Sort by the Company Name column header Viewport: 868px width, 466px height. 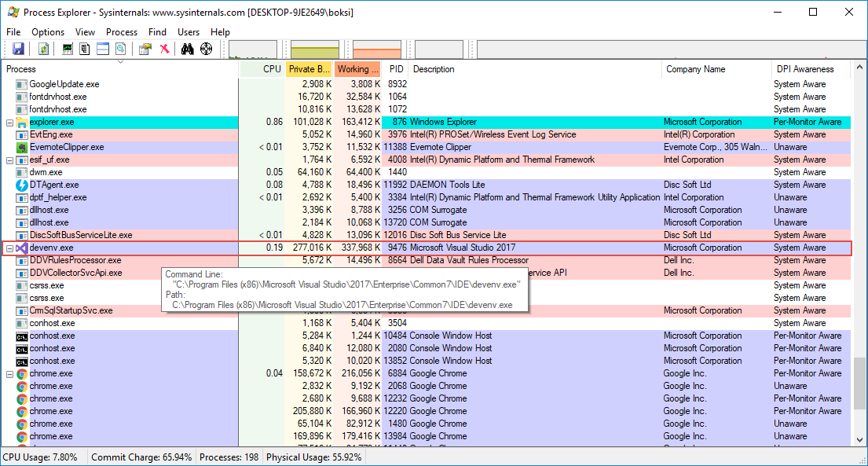(x=695, y=69)
